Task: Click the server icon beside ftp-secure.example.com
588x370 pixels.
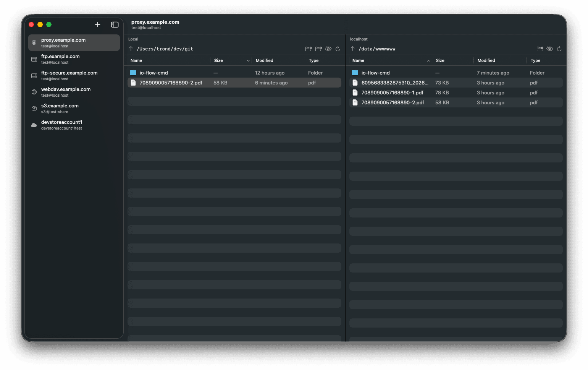Action: point(34,76)
